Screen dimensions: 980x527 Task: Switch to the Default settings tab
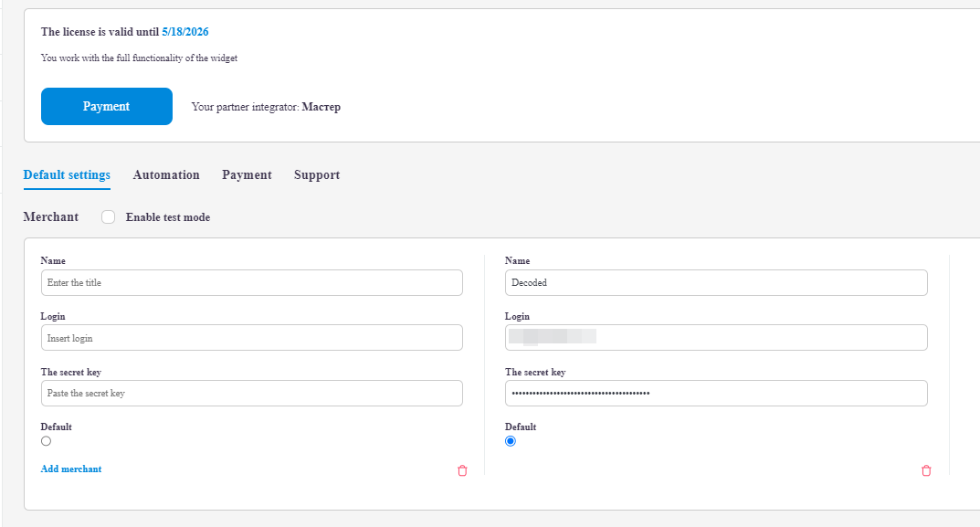tap(67, 175)
